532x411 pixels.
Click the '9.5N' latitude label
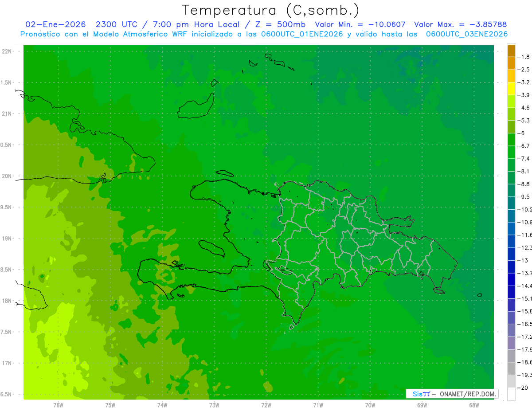point(7,207)
